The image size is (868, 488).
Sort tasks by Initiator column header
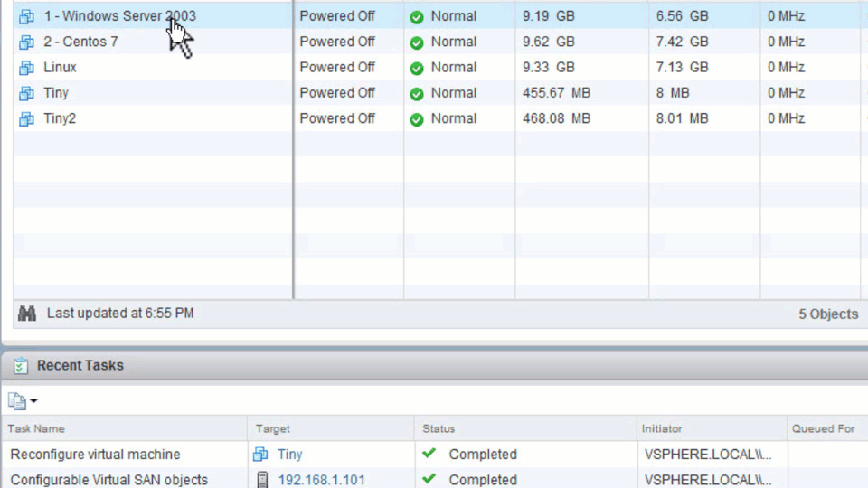662,428
